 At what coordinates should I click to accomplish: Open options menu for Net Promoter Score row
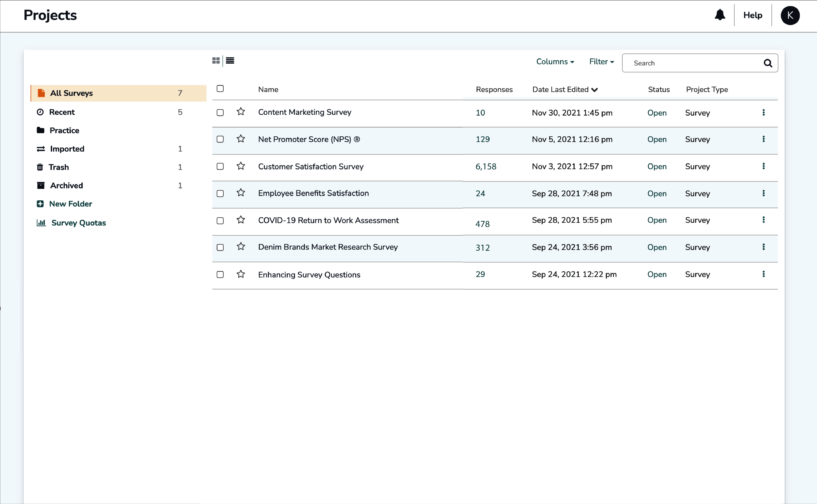click(x=763, y=139)
